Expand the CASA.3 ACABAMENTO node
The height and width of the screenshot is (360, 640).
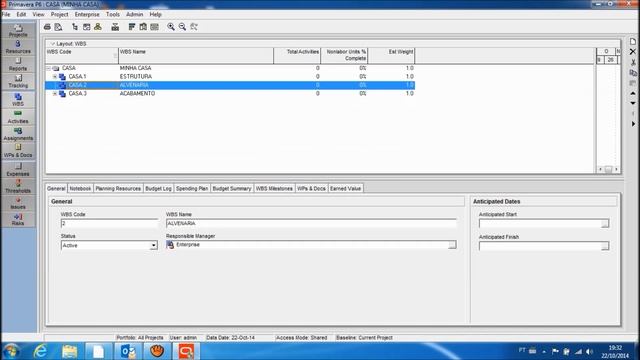(55, 93)
